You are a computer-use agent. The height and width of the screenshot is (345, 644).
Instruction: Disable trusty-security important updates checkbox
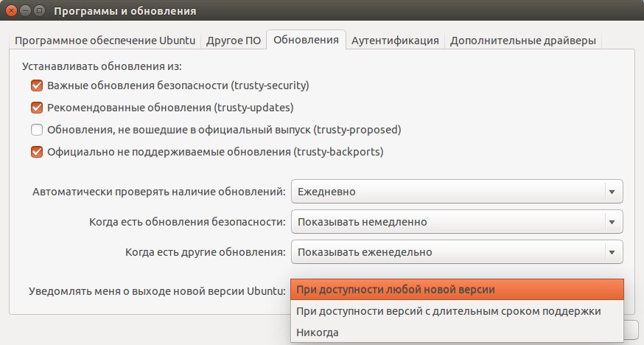[38, 86]
